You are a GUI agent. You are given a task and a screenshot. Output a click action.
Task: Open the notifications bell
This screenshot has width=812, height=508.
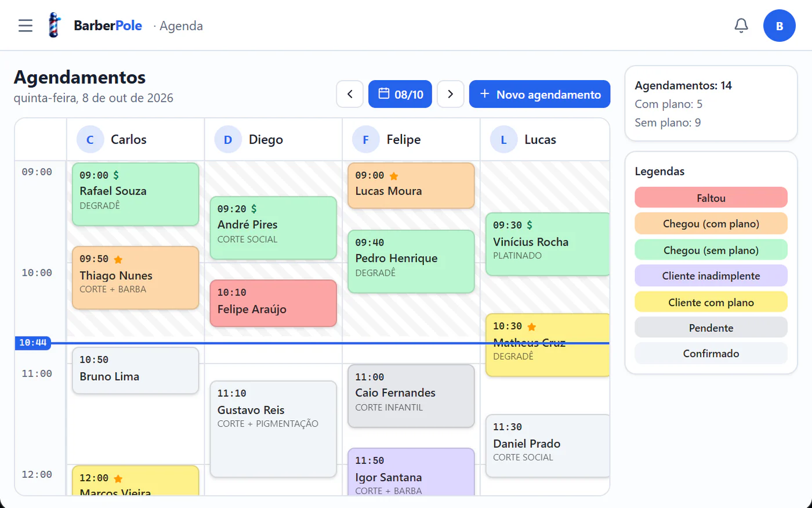(x=741, y=26)
